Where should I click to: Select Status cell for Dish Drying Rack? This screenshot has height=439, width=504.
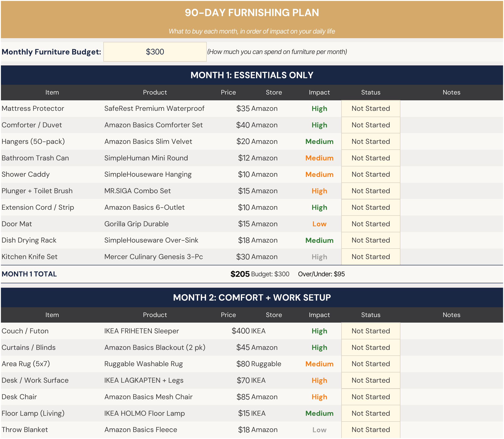pos(371,240)
